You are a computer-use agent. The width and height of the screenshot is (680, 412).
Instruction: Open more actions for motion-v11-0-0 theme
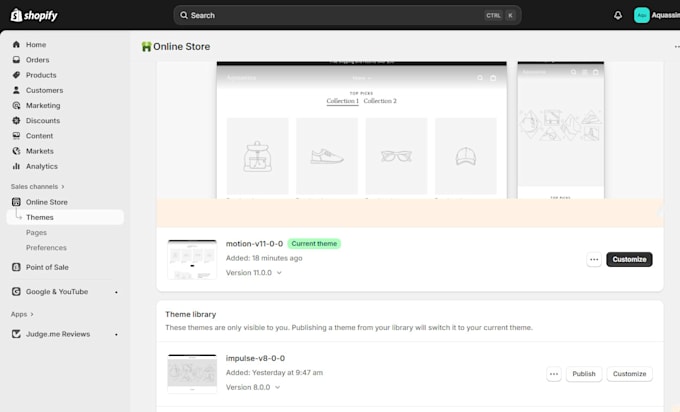tap(594, 259)
